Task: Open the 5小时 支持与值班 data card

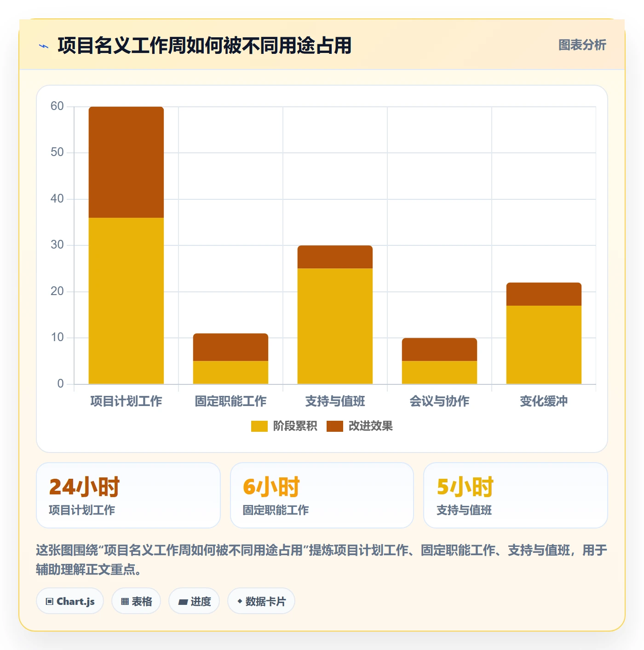Action: (516, 495)
